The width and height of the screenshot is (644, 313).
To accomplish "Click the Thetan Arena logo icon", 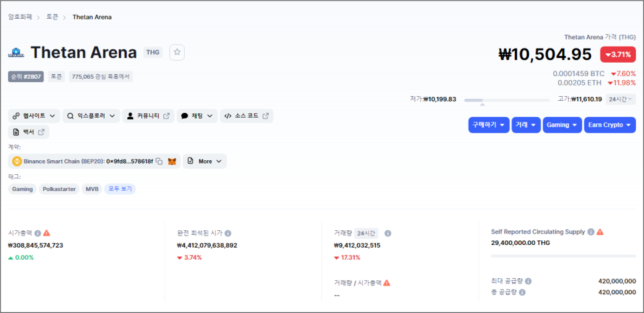I will coord(15,53).
